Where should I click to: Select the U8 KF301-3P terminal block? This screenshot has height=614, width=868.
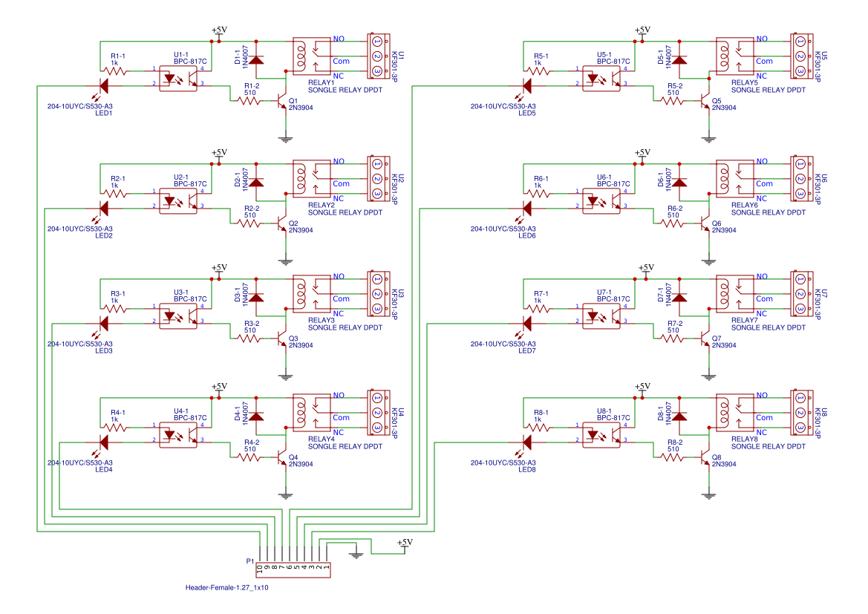point(802,413)
